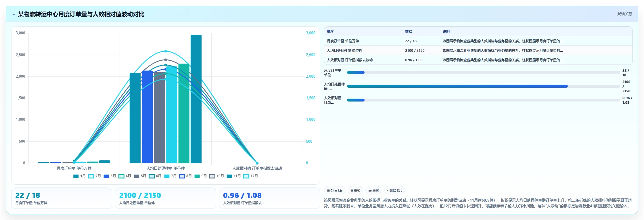Select the Chart.js tag

(335, 190)
